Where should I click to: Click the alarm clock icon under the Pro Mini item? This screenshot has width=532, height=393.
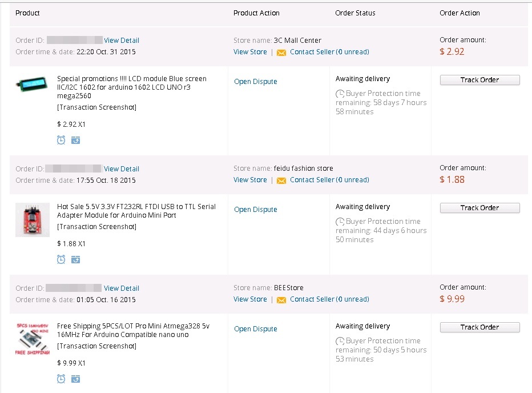61,379
